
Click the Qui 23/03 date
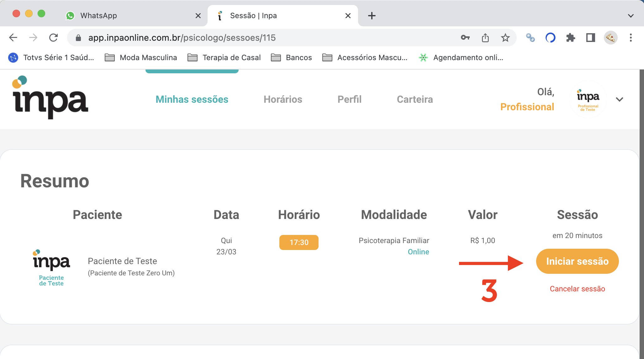(226, 246)
